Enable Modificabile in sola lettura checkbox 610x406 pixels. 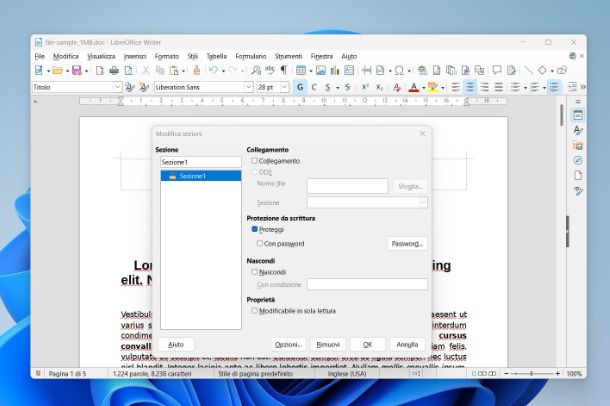pos(254,311)
